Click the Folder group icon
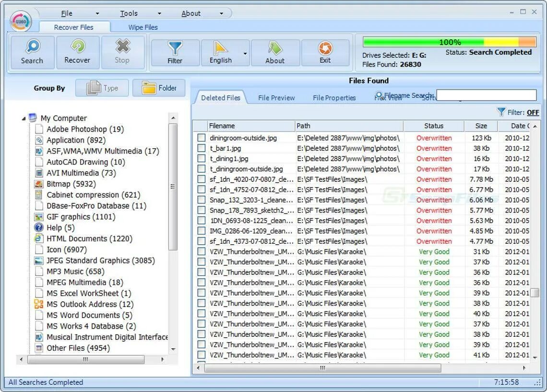Screen dimensions: 547x392 (149, 88)
